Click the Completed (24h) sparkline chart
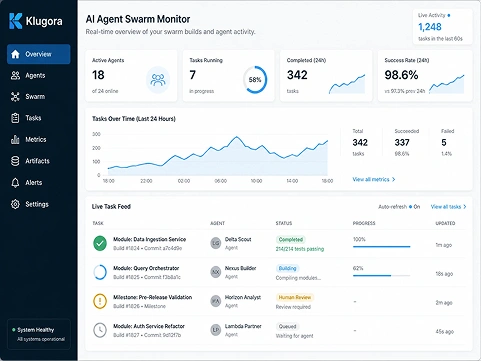Viewport: 481px width, 361px height. click(347, 84)
